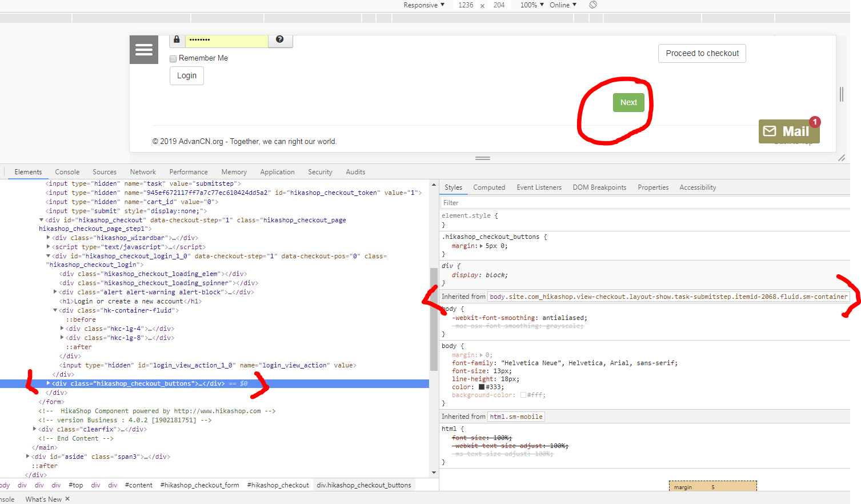Open the Mail envelope widget

tap(788, 131)
